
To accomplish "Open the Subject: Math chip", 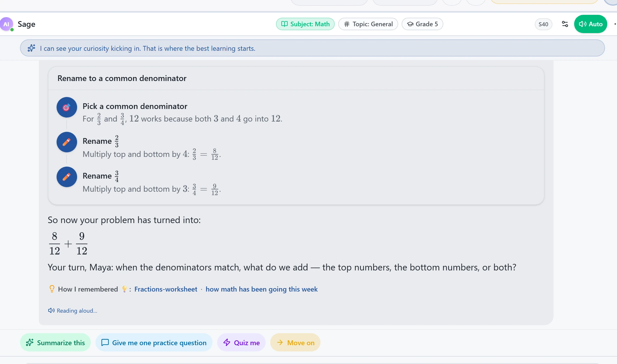I will 305,24.
